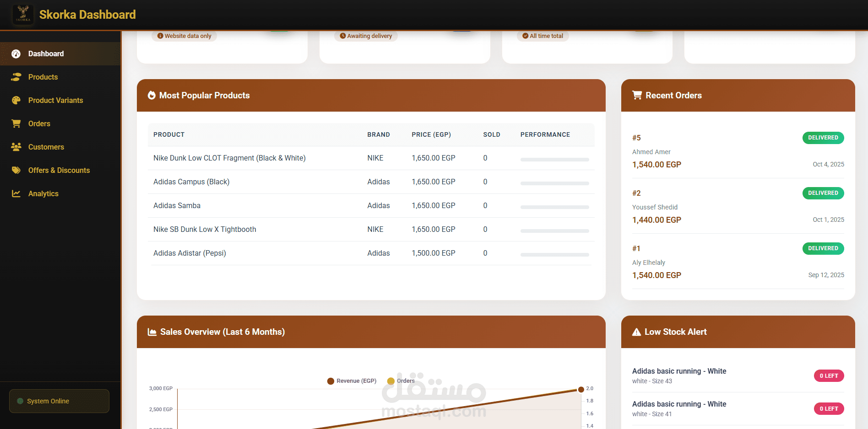The width and height of the screenshot is (868, 429).
Task: Click customer name Aly Elhelaly
Action: [x=648, y=263]
